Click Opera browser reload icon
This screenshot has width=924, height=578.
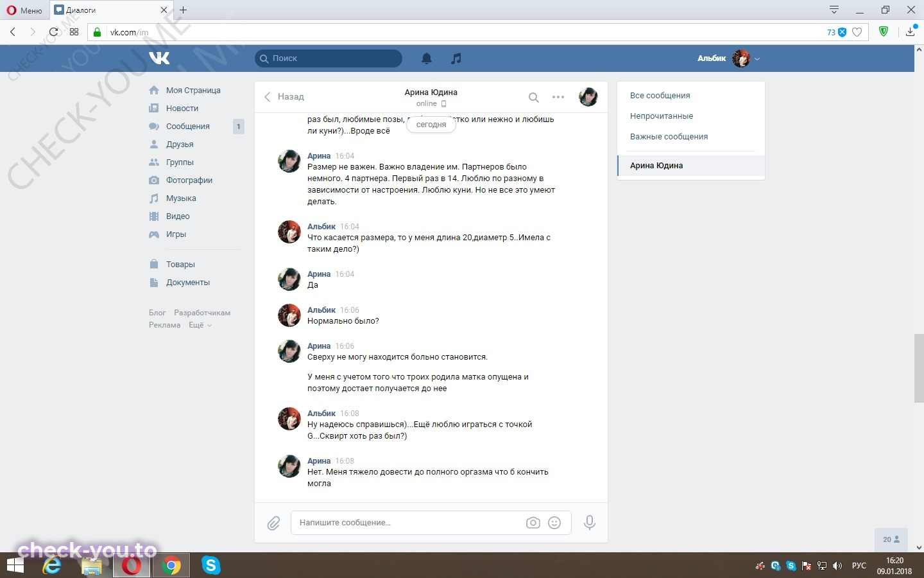pyautogui.click(x=54, y=31)
